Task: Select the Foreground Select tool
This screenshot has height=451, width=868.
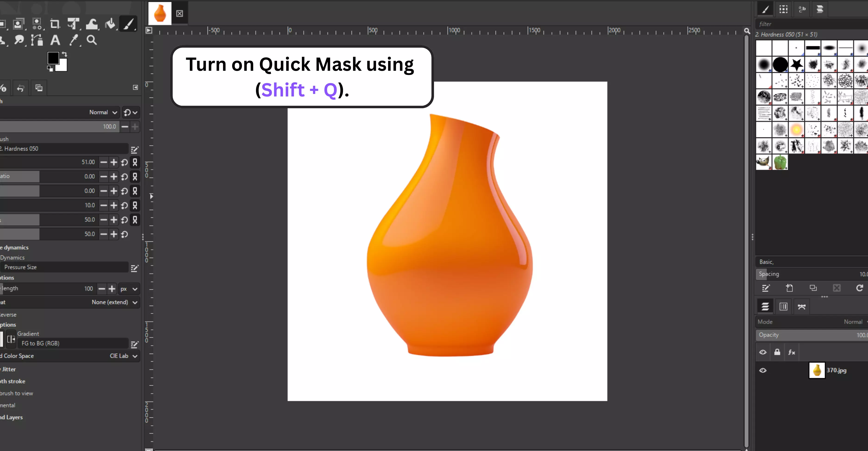Action: point(18,24)
